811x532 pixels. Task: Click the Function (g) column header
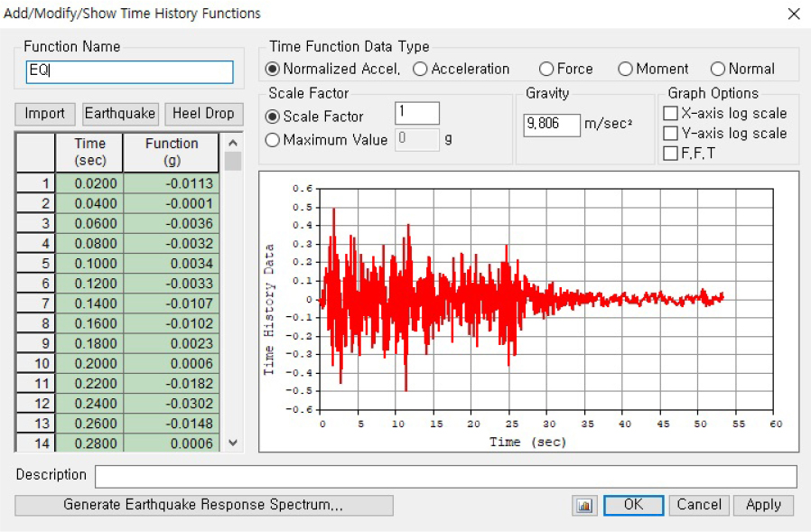coord(172,152)
